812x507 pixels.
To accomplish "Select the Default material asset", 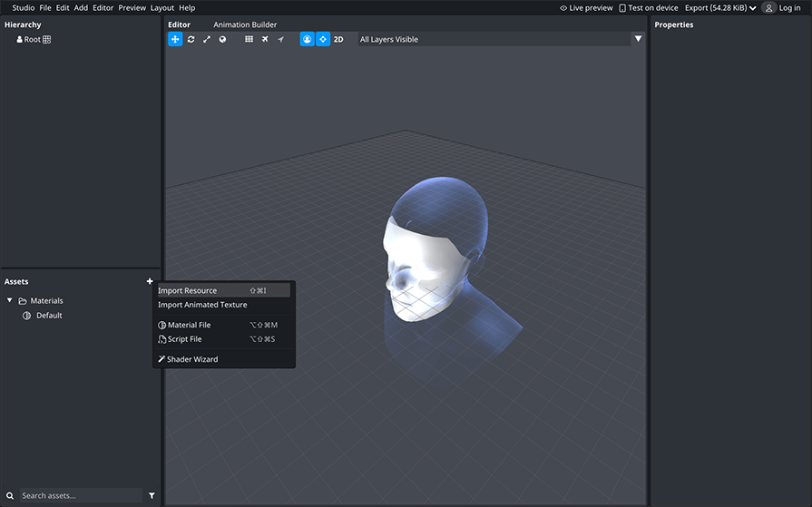I will [49, 316].
